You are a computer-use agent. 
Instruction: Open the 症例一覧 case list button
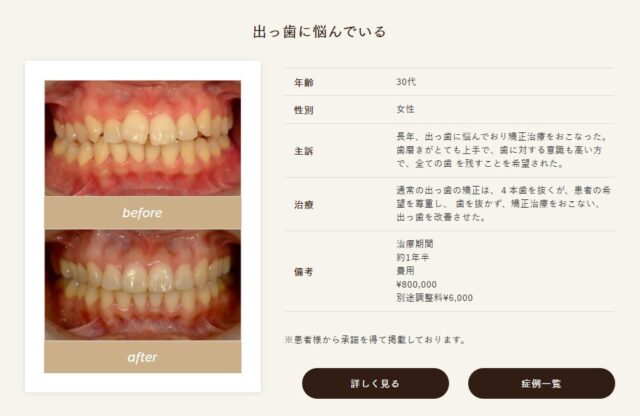tap(541, 383)
